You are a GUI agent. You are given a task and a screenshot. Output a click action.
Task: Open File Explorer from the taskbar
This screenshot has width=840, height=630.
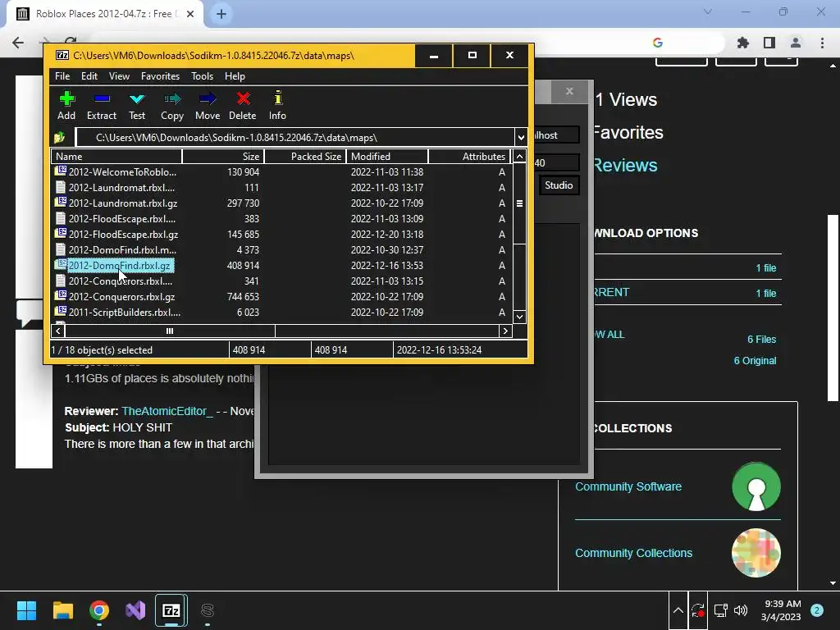point(62,610)
